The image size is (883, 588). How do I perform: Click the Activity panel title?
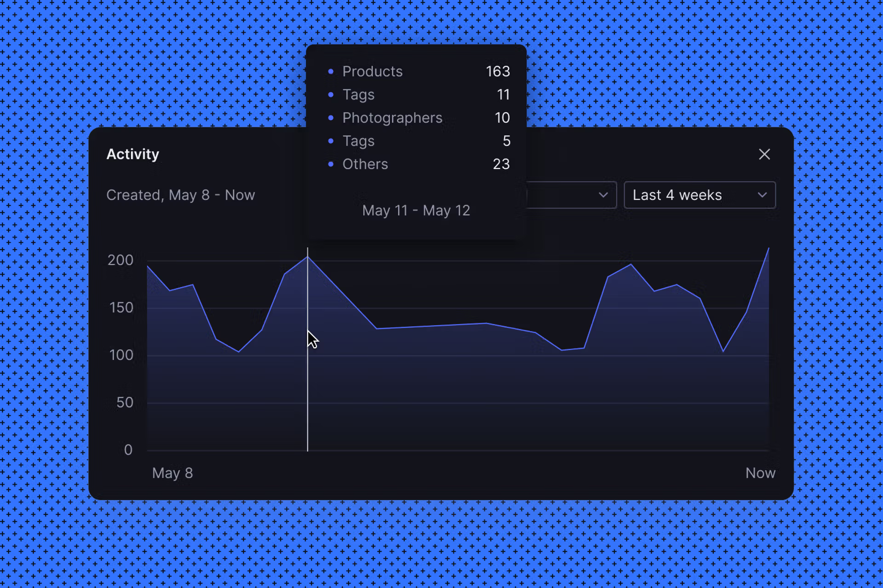(x=132, y=154)
